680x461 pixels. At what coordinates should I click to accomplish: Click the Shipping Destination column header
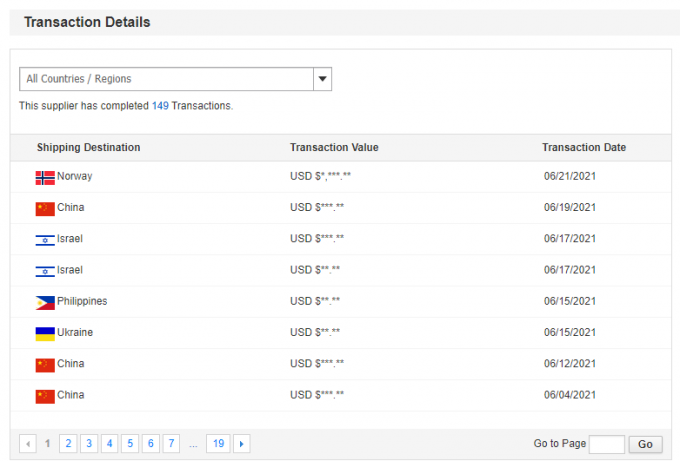pos(88,148)
